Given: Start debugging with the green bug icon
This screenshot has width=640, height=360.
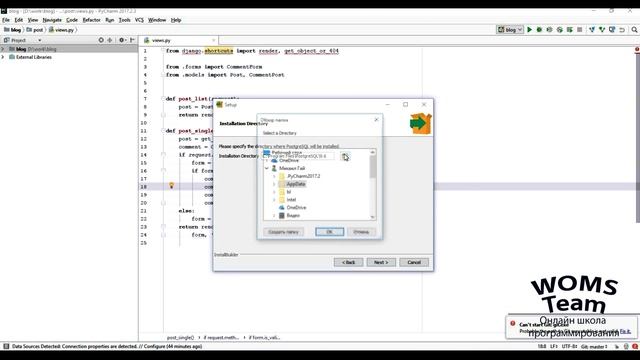Looking at the screenshot, I should (539, 30).
